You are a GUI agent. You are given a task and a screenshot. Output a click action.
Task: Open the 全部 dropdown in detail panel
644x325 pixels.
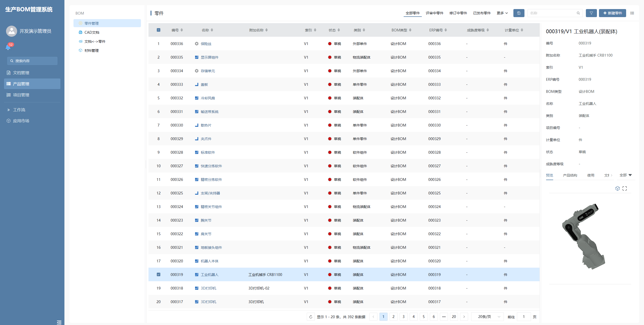(x=625, y=175)
